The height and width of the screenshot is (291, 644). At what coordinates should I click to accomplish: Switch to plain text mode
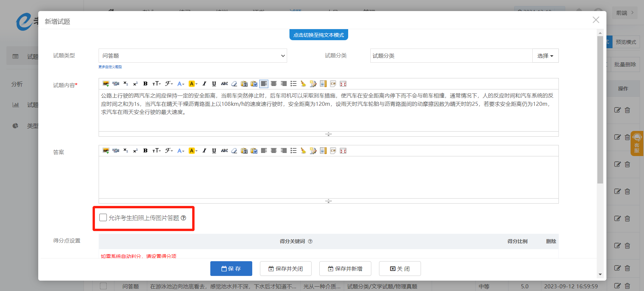(318, 35)
